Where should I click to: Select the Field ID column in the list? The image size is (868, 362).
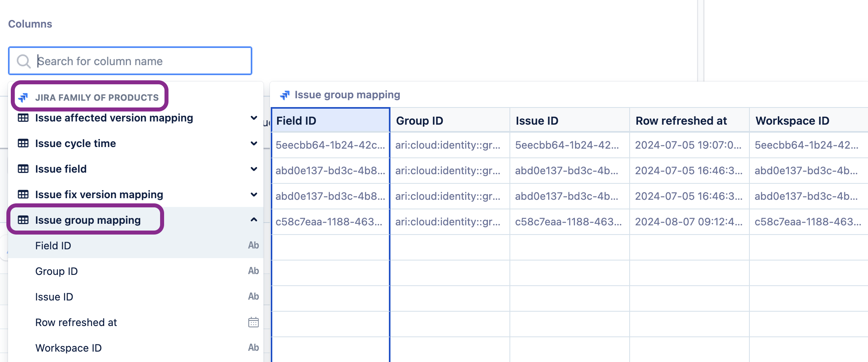(x=136, y=245)
